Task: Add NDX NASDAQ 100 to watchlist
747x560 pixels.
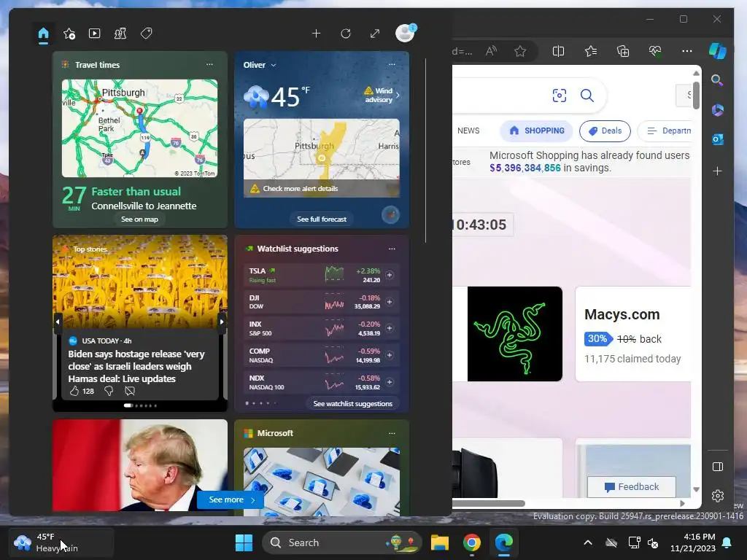Action: [x=390, y=382]
